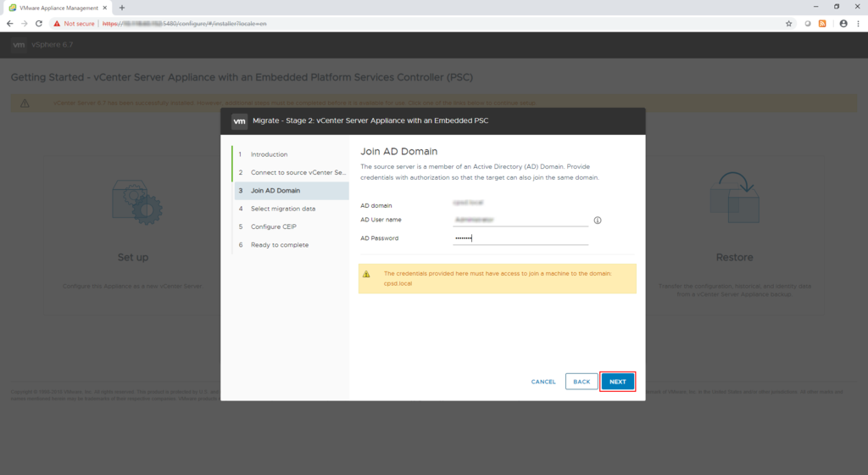Open the RSS feed extension icon

coord(822,23)
